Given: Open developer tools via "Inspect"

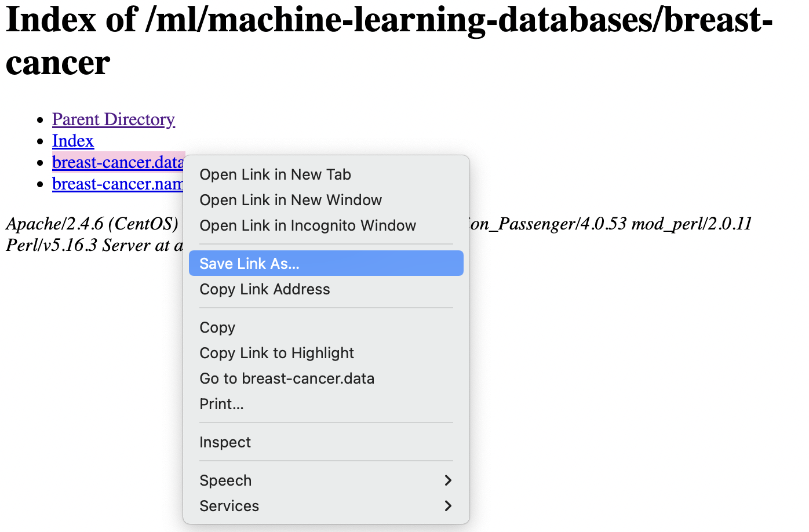Looking at the screenshot, I should [225, 442].
